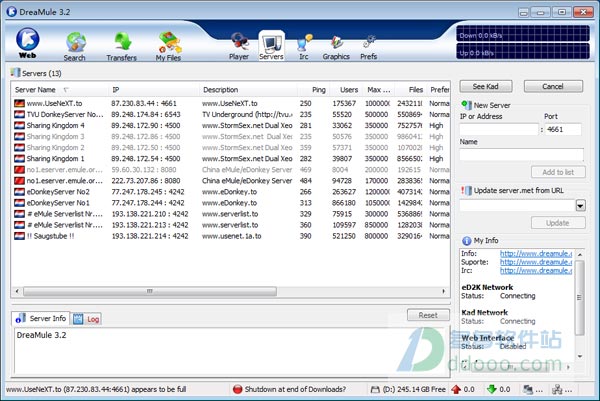Click the Up speed graph meter

pyautogui.click(x=523, y=51)
